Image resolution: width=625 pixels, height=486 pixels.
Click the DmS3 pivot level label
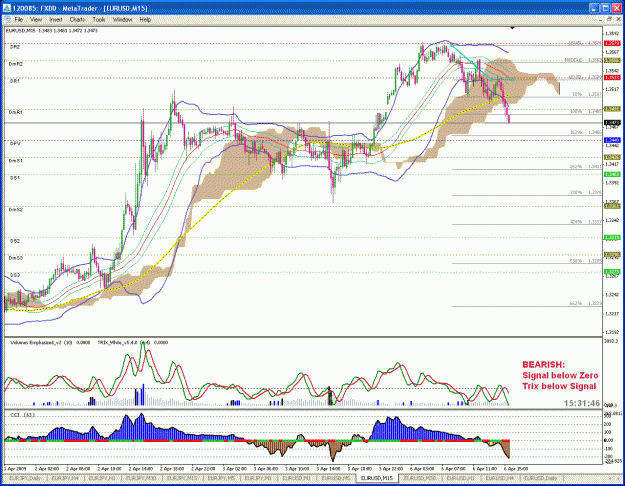16,258
